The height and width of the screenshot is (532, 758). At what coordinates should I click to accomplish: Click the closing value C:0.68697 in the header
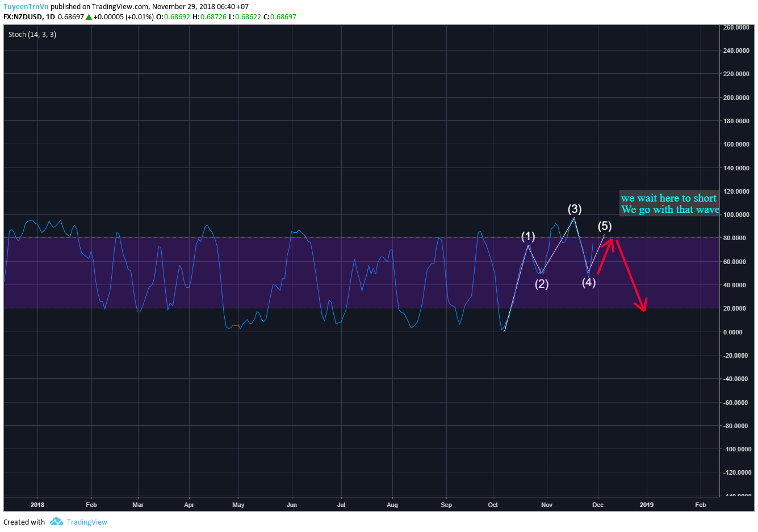click(x=280, y=17)
